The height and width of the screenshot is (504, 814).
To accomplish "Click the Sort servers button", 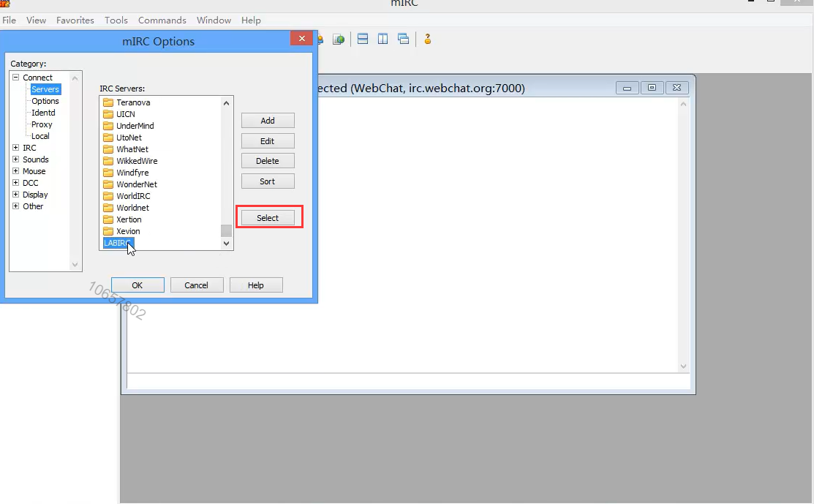I will [x=268, y=181].
